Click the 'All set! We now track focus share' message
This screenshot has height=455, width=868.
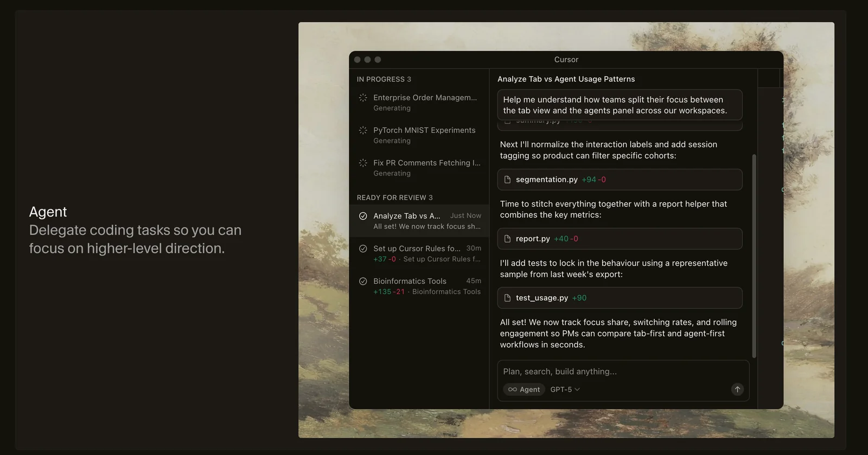[x=618, y=333]
